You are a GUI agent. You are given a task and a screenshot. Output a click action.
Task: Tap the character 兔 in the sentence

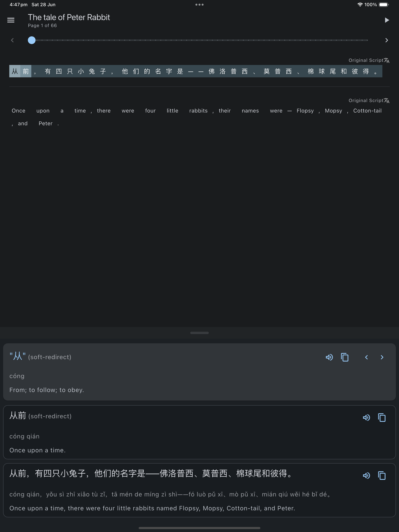click(92, 71)
